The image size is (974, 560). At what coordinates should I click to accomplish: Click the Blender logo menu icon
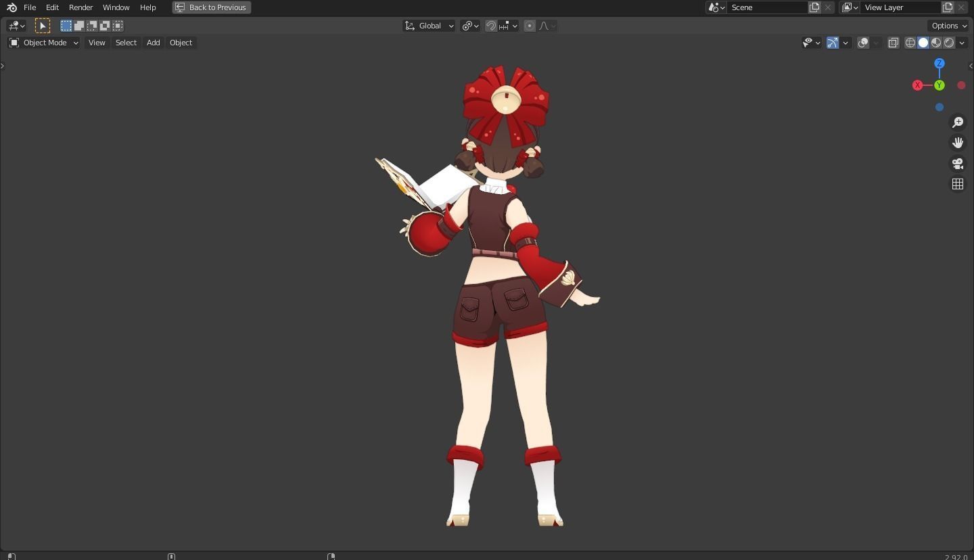[x=11, y=7]
